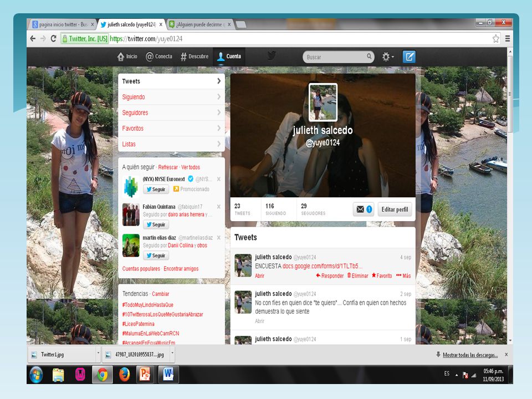The height and width of the screenshot is (399, 532).
Task: Open the new tab button
Action: point(241,24)
